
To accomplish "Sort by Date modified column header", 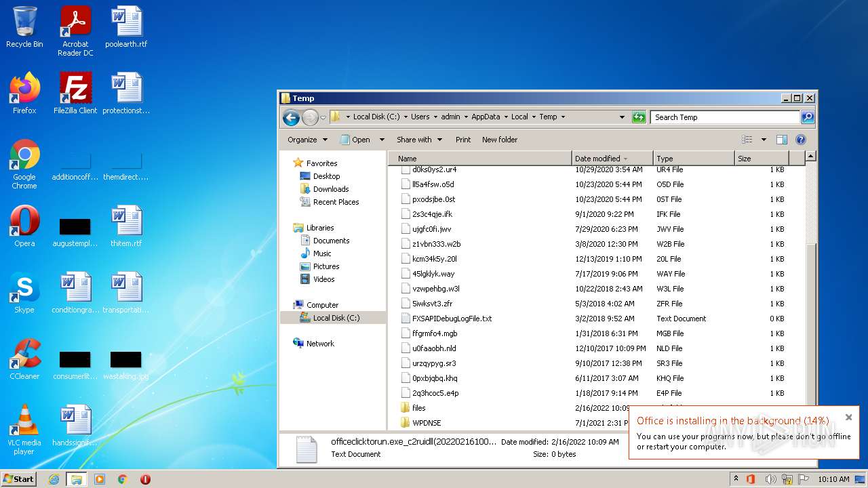I will coord(612,159).
